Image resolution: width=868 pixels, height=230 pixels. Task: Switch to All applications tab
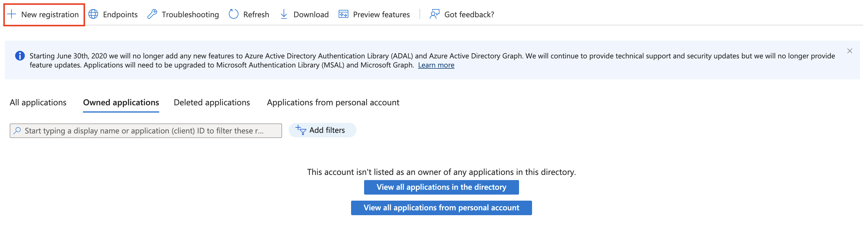[38, 102]
